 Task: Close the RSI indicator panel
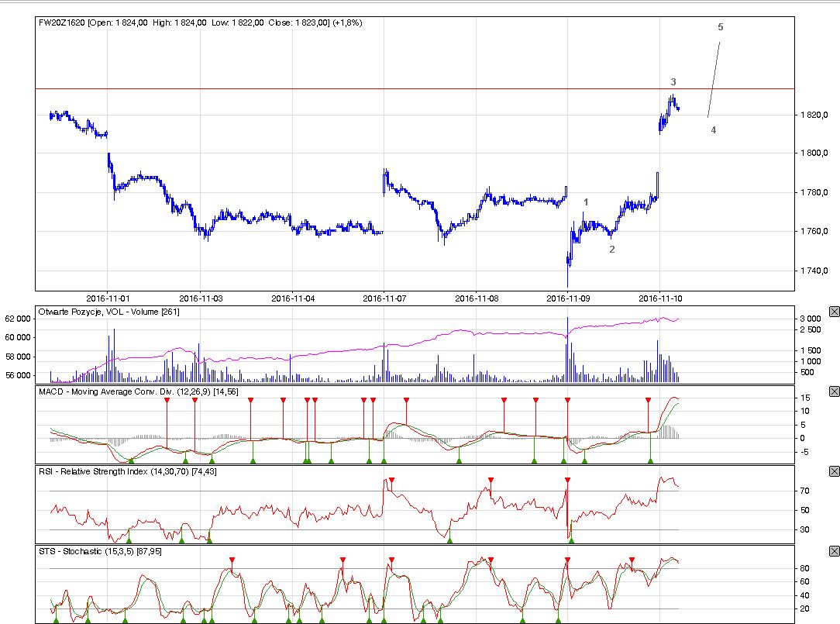[834, 471]
